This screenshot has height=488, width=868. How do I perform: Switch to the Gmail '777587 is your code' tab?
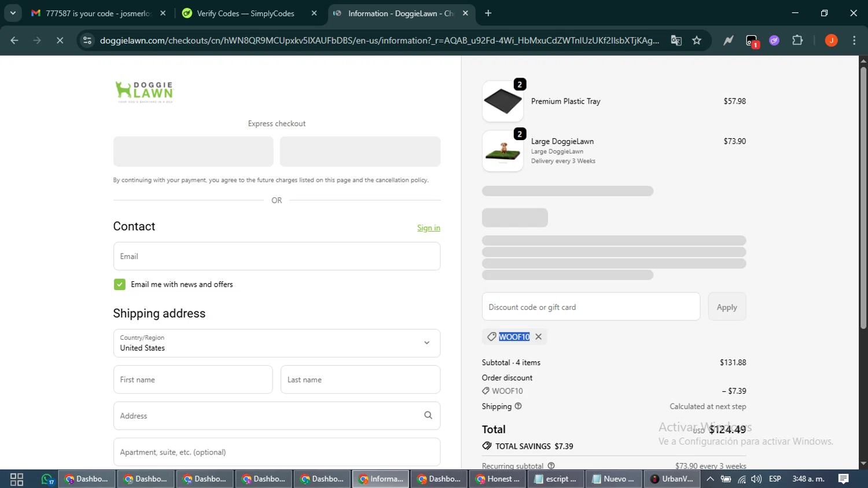coord(98,13)
